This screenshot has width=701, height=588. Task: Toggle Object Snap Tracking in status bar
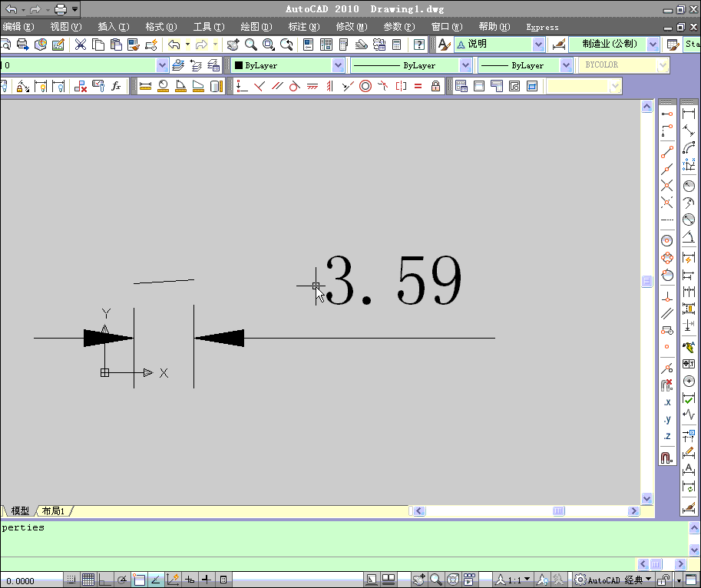156,580
